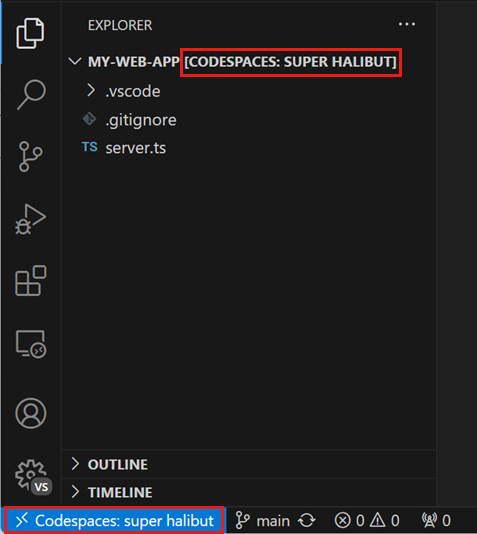This screenshot has height=534, width=477.
Task: Open problems panel via errors count
Action: [x=349, y=521]
